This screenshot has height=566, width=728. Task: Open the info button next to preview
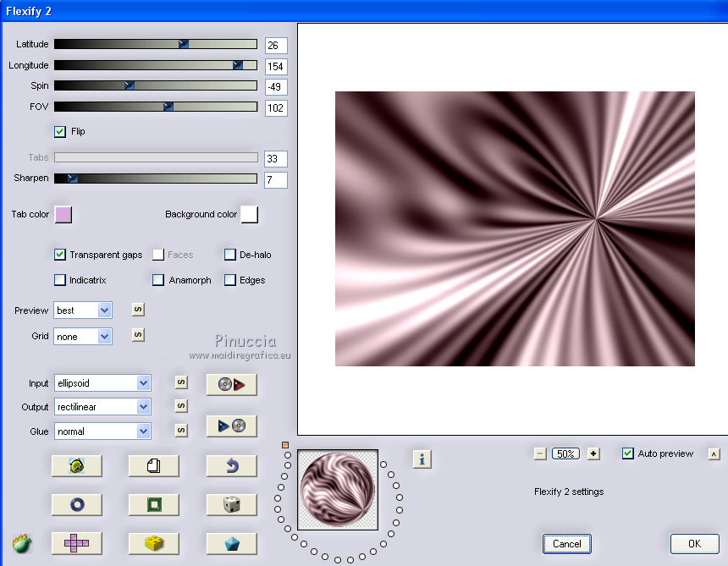click(422, 459)
